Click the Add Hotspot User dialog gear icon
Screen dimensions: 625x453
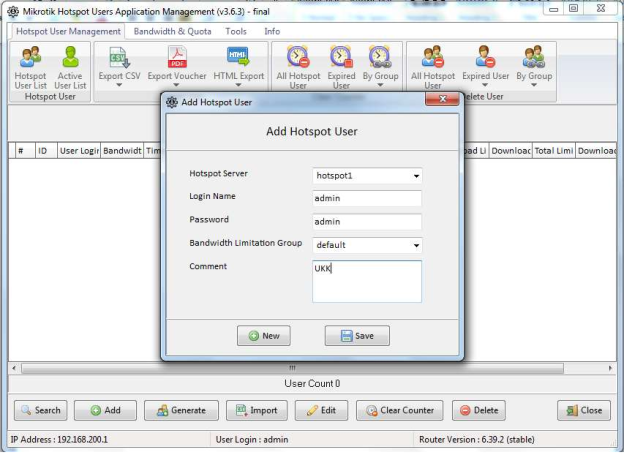(x=172, y=102)
